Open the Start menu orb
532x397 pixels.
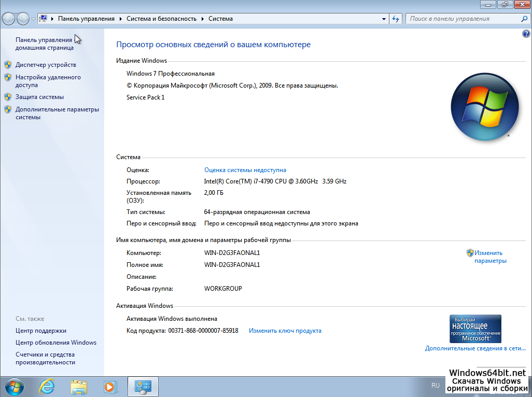point(15,387)
